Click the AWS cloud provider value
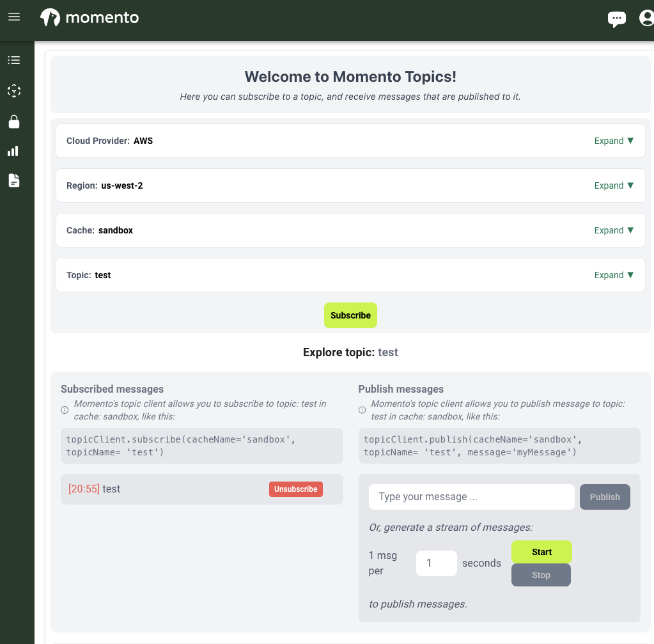 tap(143, 141)
